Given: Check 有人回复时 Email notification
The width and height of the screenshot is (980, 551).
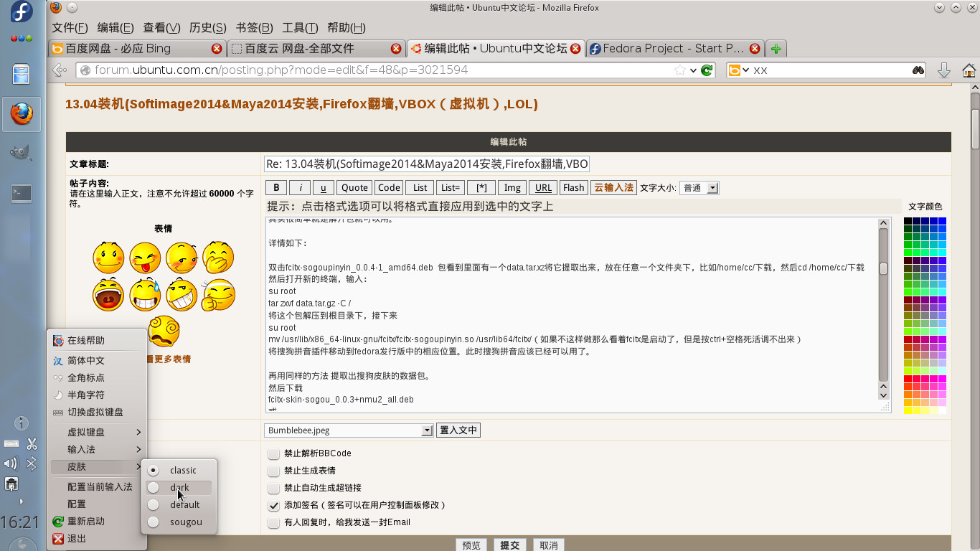Looking at the screenshot, I should click(x=273, y=522).
